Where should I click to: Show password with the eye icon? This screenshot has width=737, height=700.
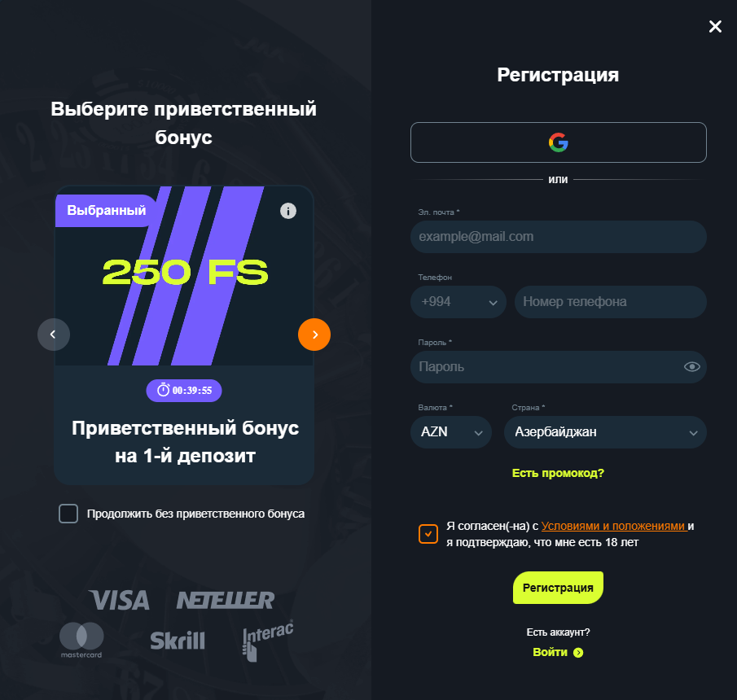692,367
